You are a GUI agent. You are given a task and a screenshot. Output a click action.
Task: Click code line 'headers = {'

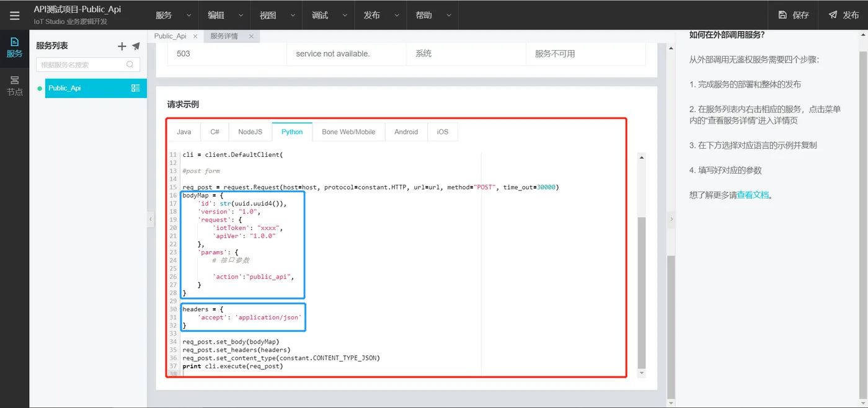[203, 309]
